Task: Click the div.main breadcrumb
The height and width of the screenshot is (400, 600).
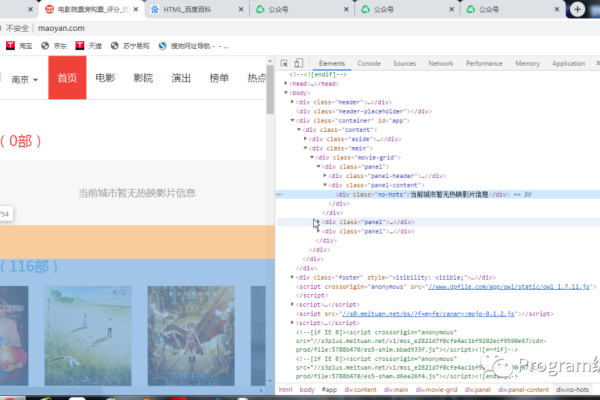Action: (396, 390)
